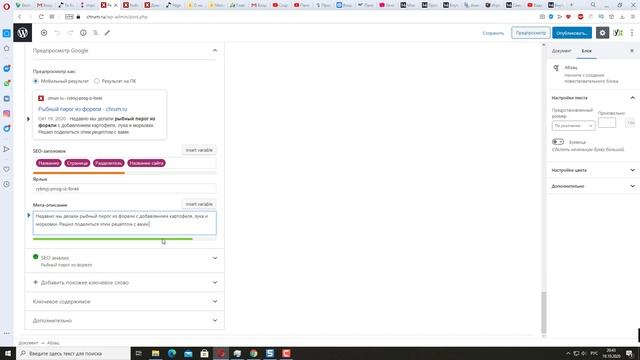The image size is (640, 360).
Task: Open the notification center icon
Action: tap(629, 353)
